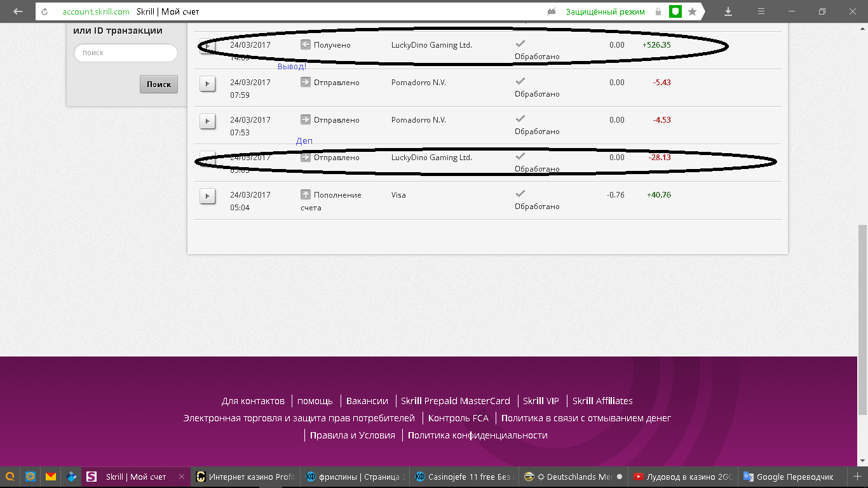Image resolution: width=868 pixels, height=488 pixels.
Task: Select the +40.76 amount
Action: 659,194
